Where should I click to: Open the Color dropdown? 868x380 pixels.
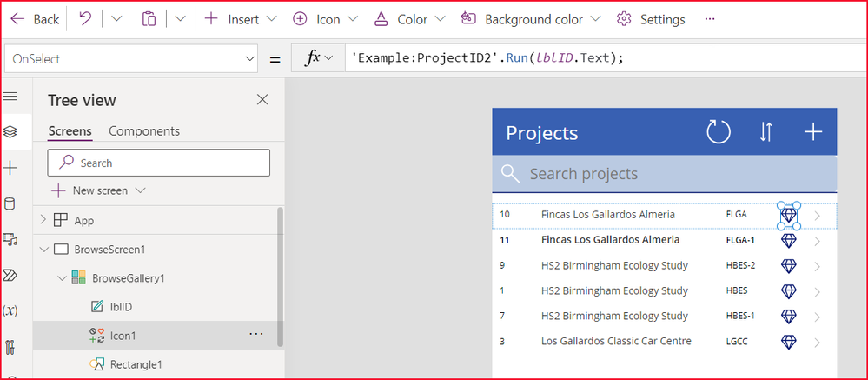(409, 19)
